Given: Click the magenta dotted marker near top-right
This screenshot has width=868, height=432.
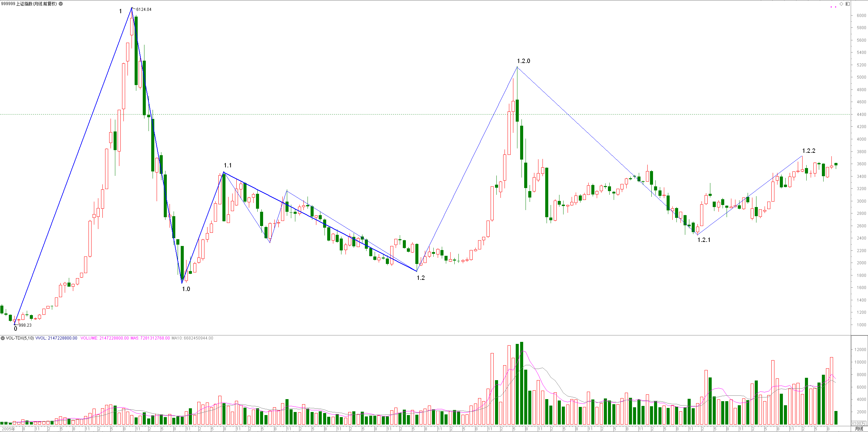Looking at the screenshot, I should click(833, 7).
